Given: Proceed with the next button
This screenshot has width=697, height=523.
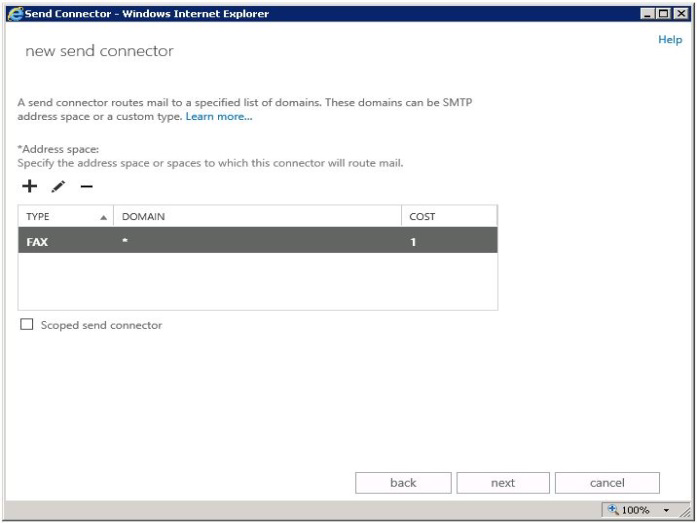Looking at the screenshot, I should (x=503, y=483).
